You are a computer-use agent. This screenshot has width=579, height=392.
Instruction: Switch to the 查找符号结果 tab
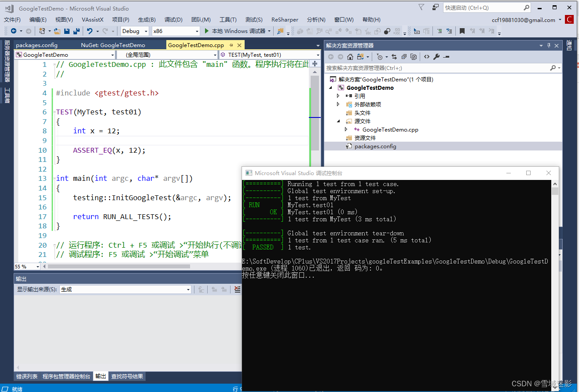[x=127, y=376]
